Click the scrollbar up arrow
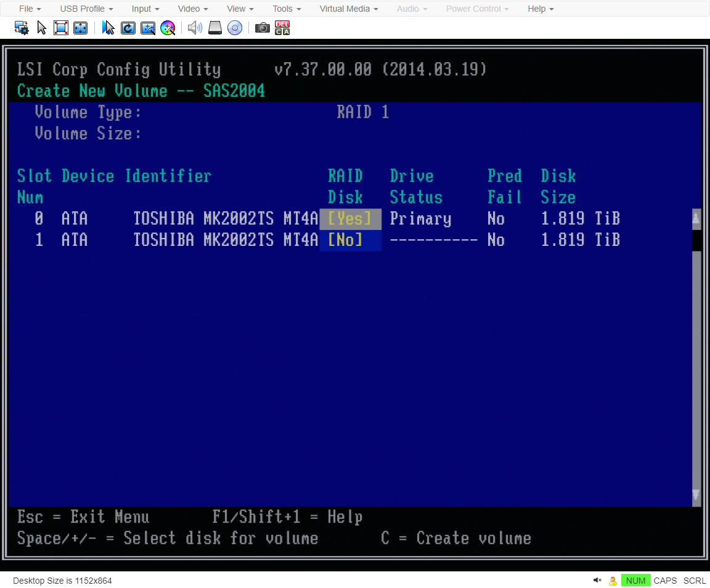 click(696, 219)
